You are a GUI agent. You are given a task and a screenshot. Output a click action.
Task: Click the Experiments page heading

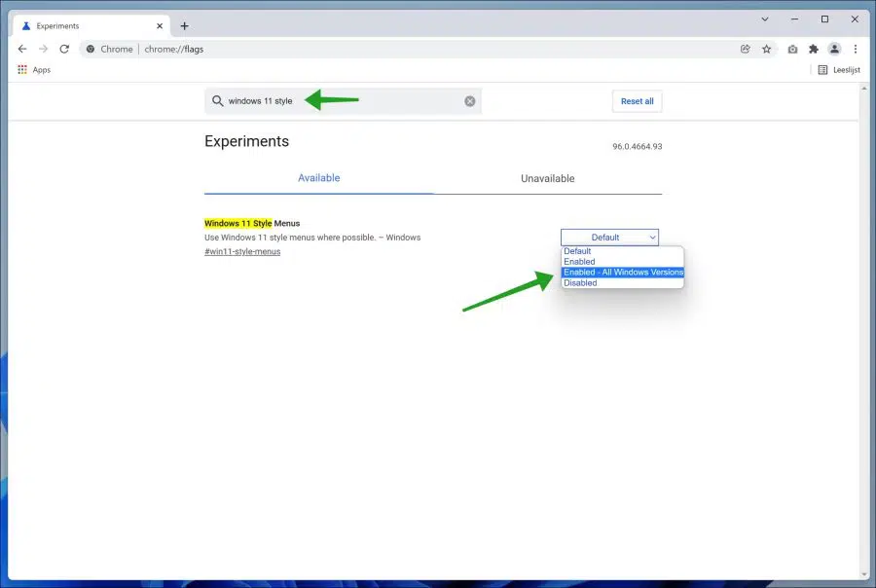pyautogui.click(x=246, y=141)
